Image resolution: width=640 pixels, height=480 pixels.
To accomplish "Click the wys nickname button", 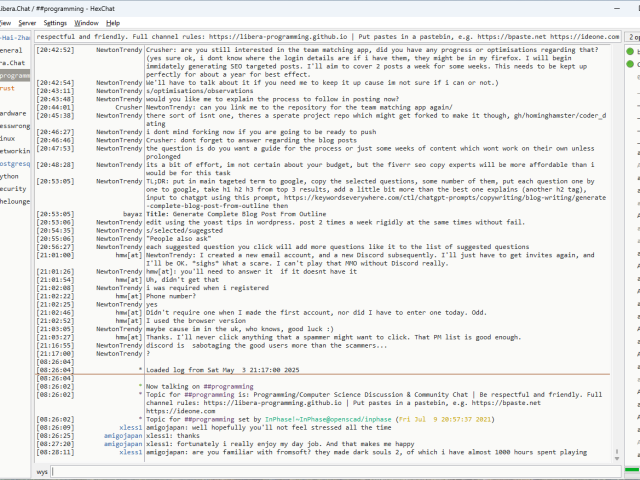I will click(x=42, y=470).
